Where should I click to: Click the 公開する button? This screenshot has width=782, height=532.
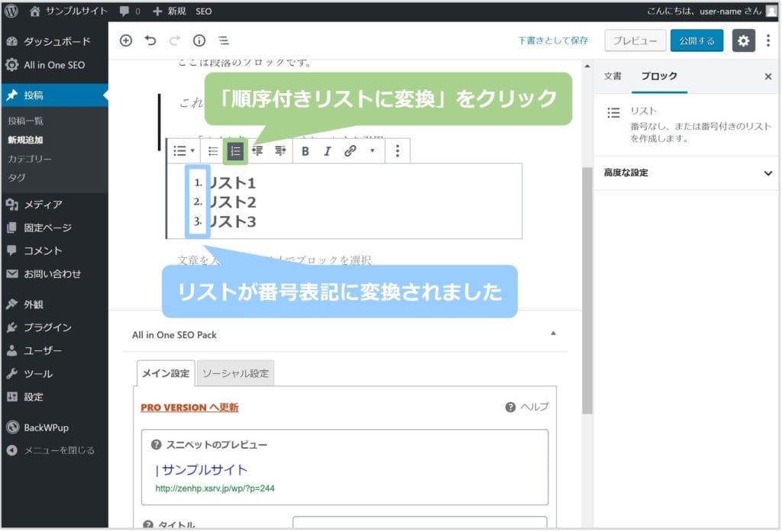[696, 41]
